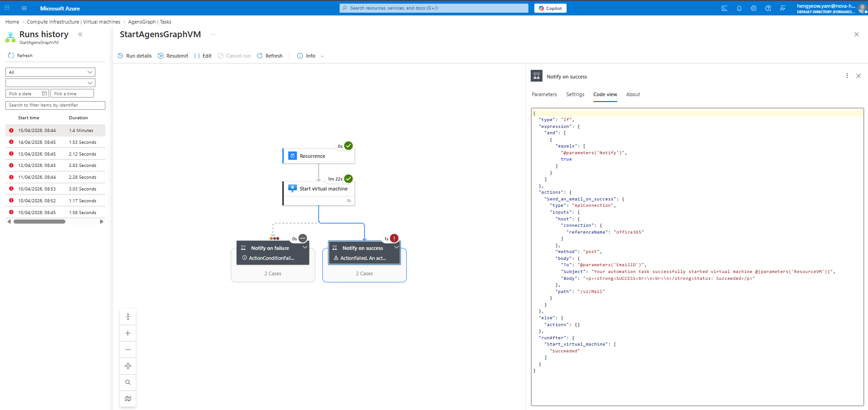Viewport: 868px width, 410px height.
Task: Toggle the minimap on the canvas
Action: [x=128, y=399]
